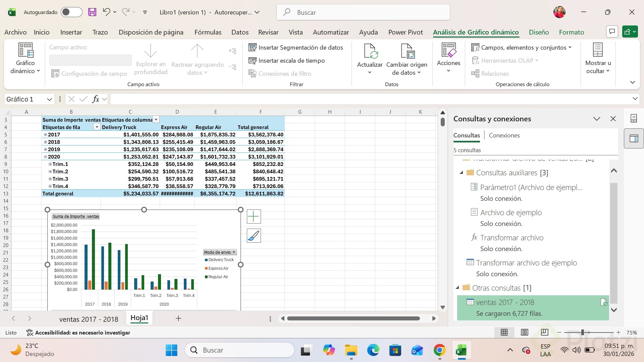Toggle the Autoguardado switch

(71, 12)
